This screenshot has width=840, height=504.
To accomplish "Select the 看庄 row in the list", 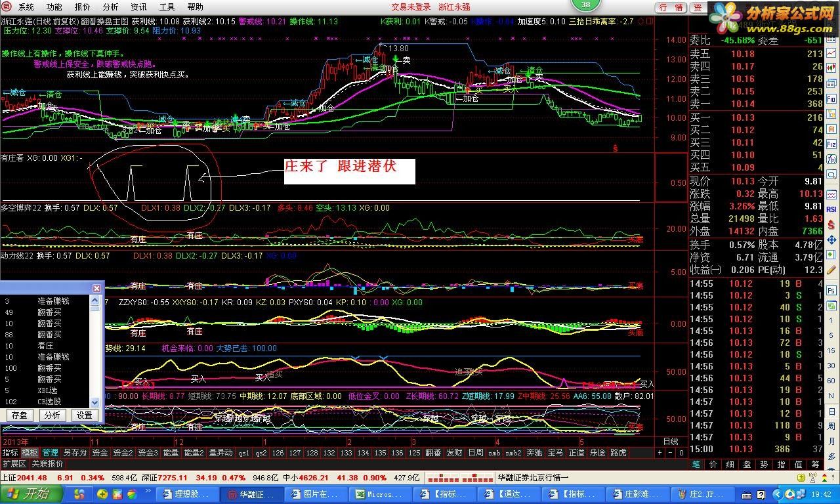I will 45,345.
